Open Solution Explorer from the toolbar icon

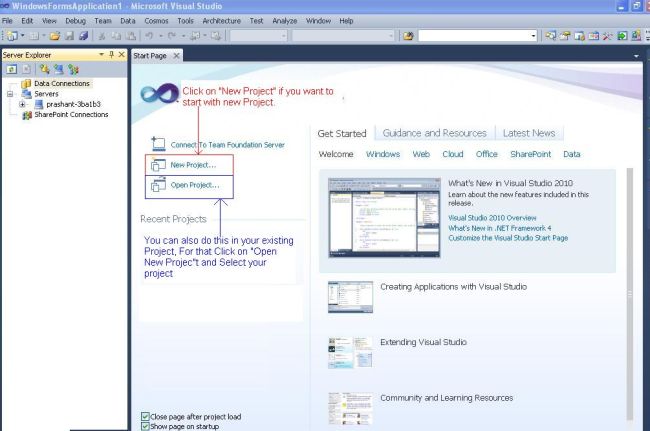551,36
